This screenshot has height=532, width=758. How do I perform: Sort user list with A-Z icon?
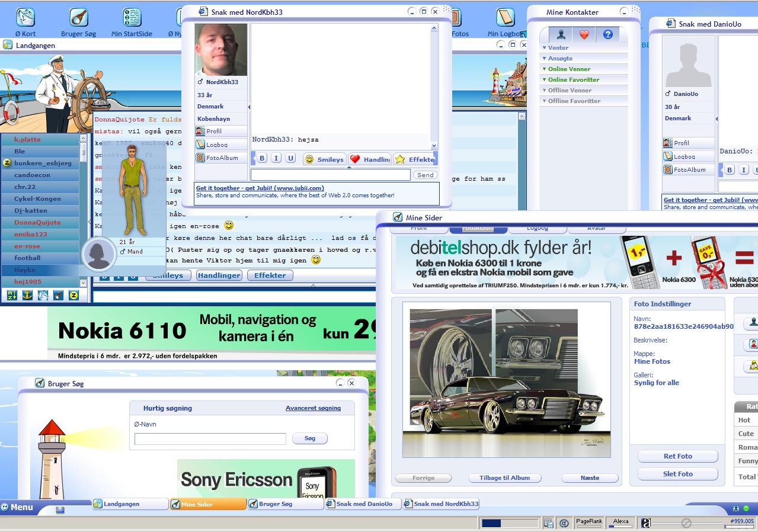pos(11,294)
